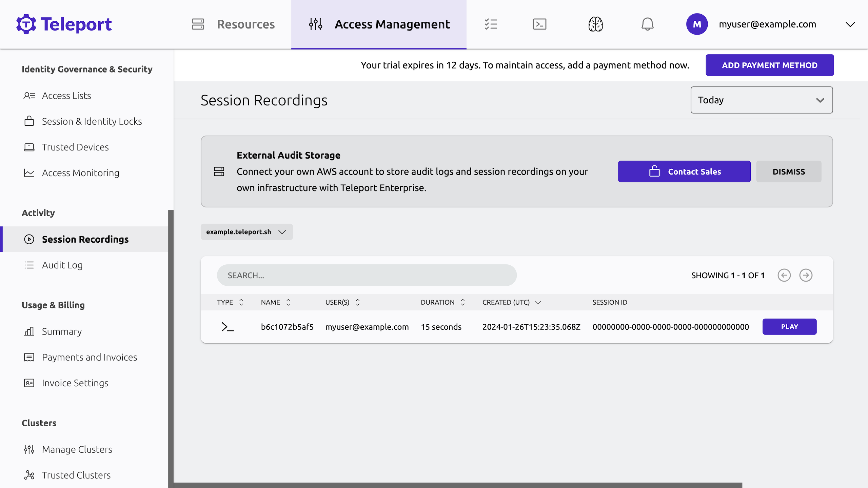Play the b6c1072b5af5 session recording
This screenshot has height=488, width=868.
pyautogui.click(x=789, y=327)
